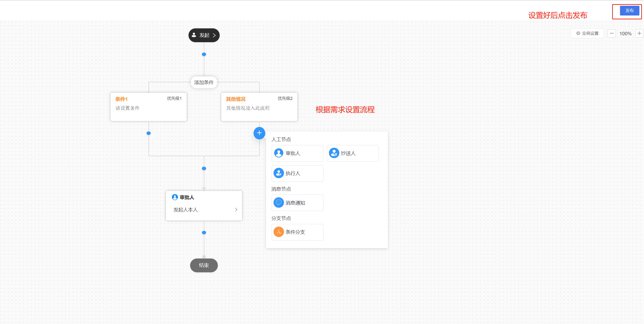Choose 抄送人 node in the popup
This screenshot has height=324, width=644.
pos(353,153)
